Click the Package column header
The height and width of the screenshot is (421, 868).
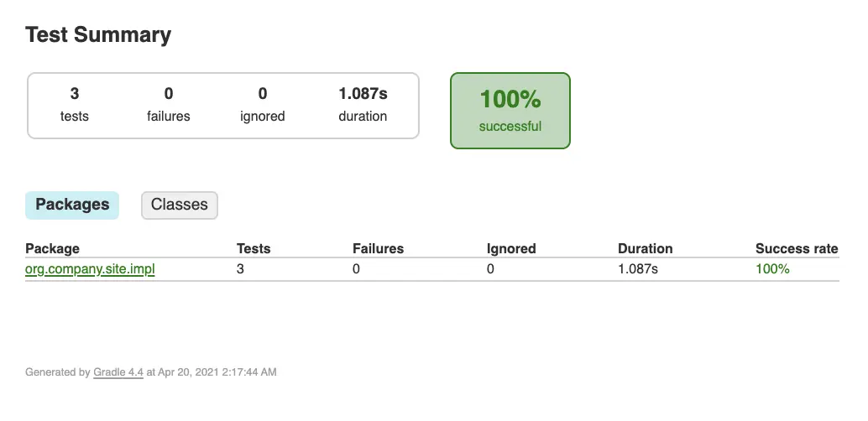coord(52,249)
